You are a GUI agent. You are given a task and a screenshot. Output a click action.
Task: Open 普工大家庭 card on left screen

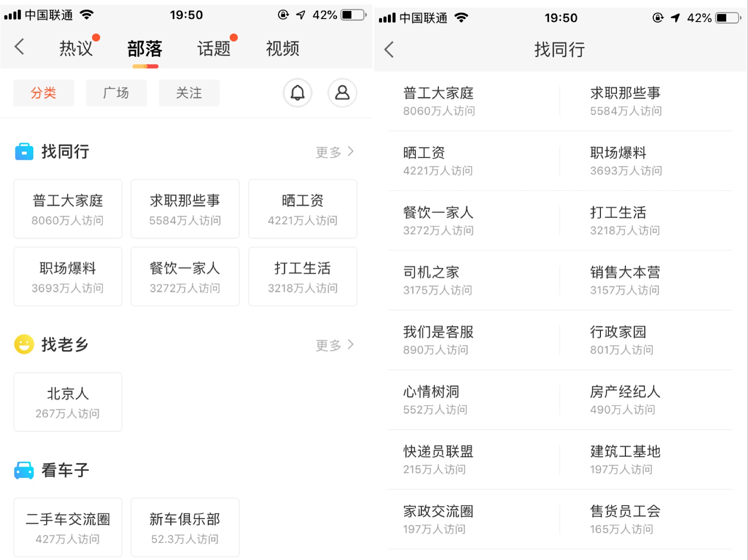point(68,209)
